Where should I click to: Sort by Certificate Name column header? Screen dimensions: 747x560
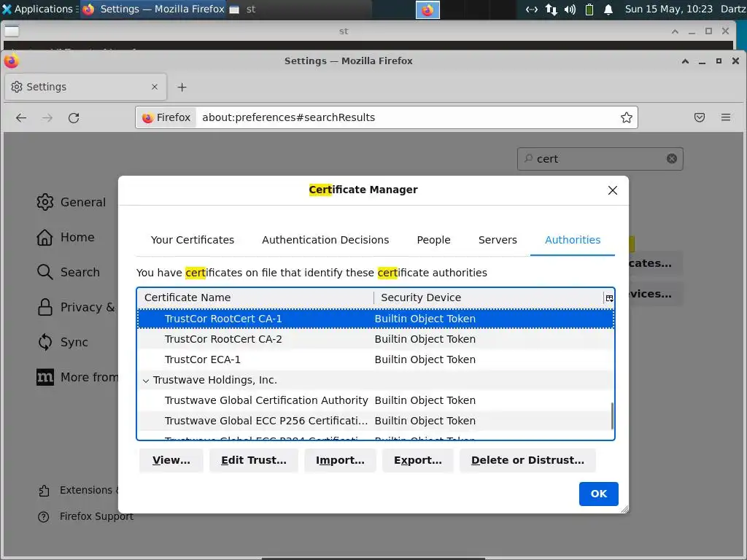coord(256,297)
